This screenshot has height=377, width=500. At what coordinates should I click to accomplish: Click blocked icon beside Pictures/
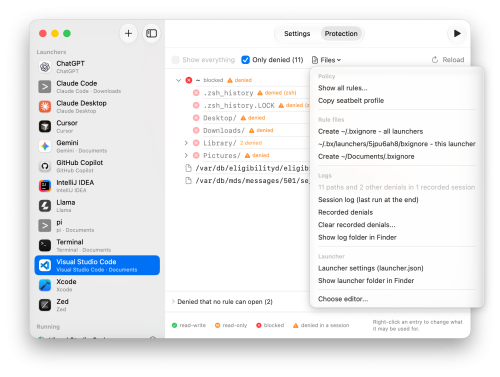pos(196,155)
